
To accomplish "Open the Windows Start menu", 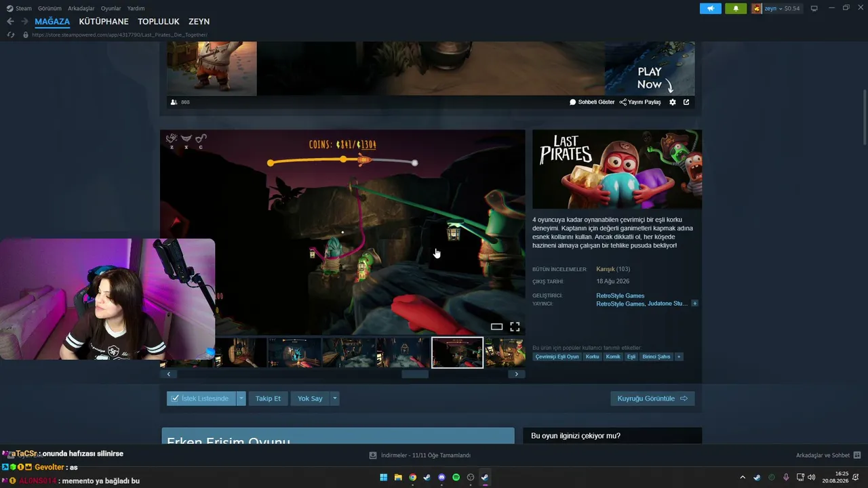I will point(384,477).
